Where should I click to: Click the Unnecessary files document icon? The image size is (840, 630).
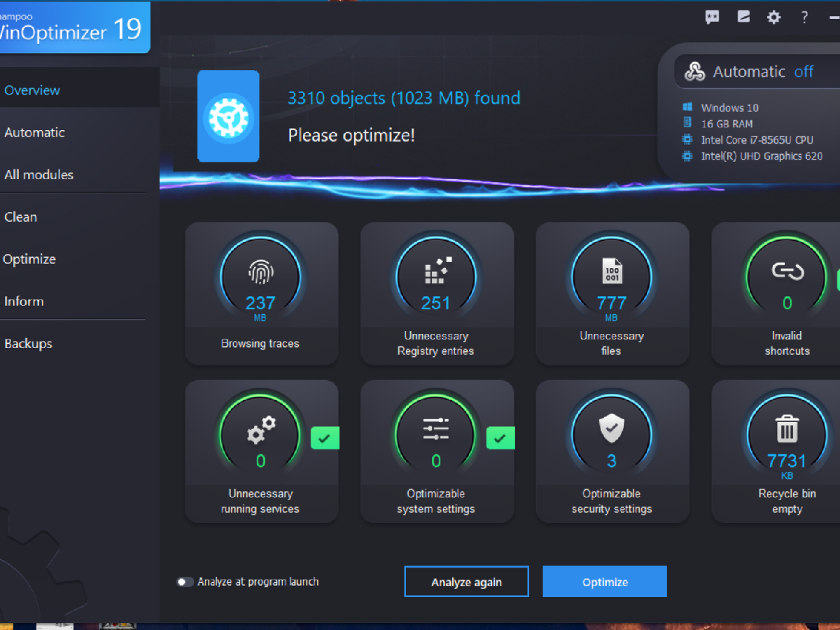click(612, 271)
